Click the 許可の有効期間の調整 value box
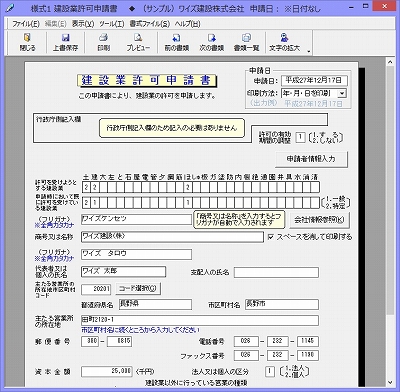400x392 pixels. click(300, 137)
